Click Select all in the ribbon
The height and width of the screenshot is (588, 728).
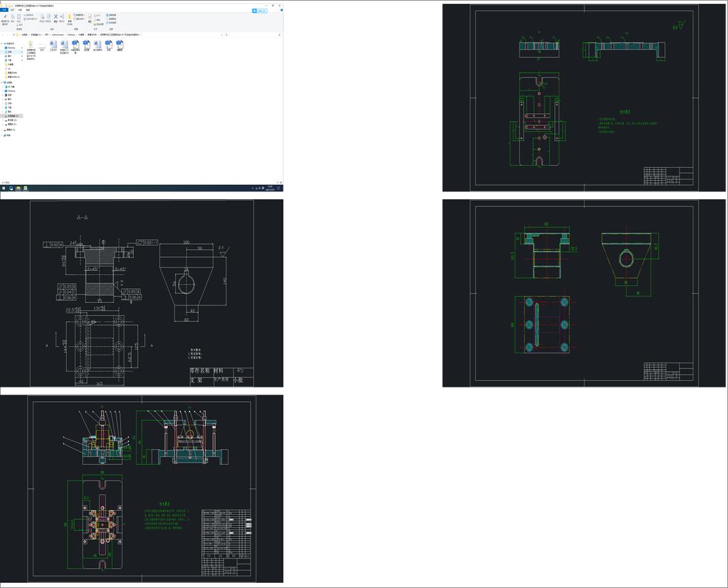click(111, 15)
